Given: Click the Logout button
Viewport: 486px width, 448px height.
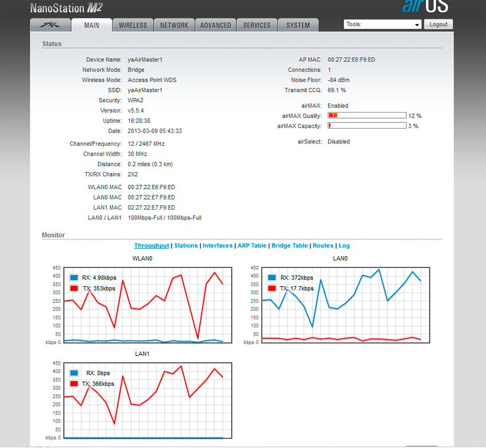Looking at the screenshot, I should click(x=439, y=24).
